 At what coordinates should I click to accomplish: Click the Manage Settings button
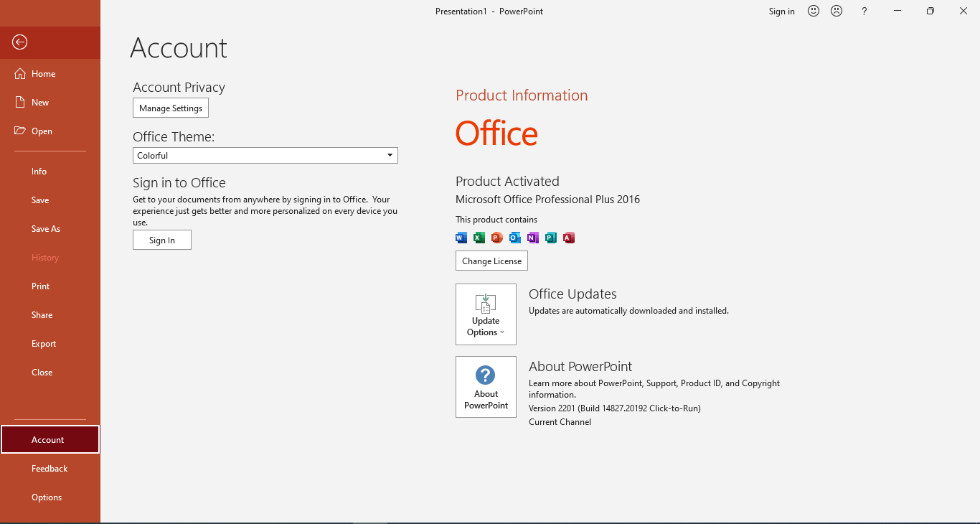point(171,108)
